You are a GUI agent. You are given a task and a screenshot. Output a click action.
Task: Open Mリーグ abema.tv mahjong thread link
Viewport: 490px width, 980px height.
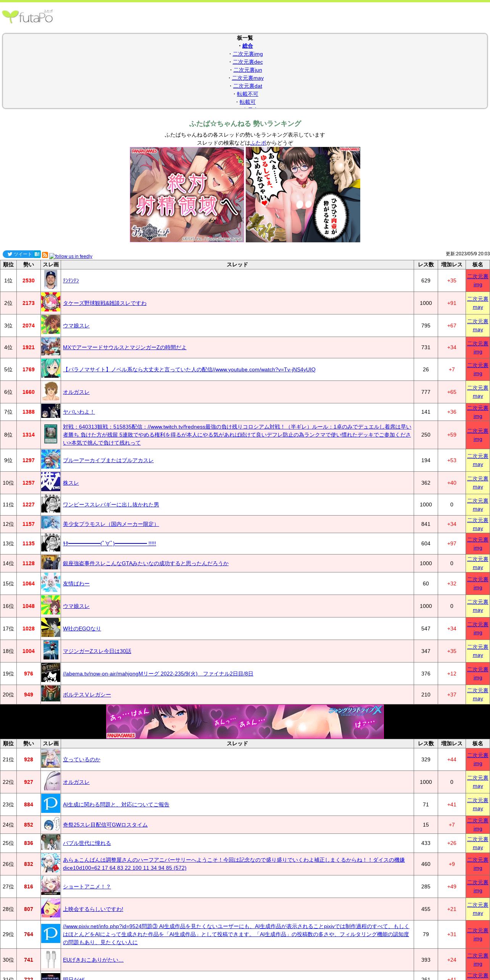158,674
